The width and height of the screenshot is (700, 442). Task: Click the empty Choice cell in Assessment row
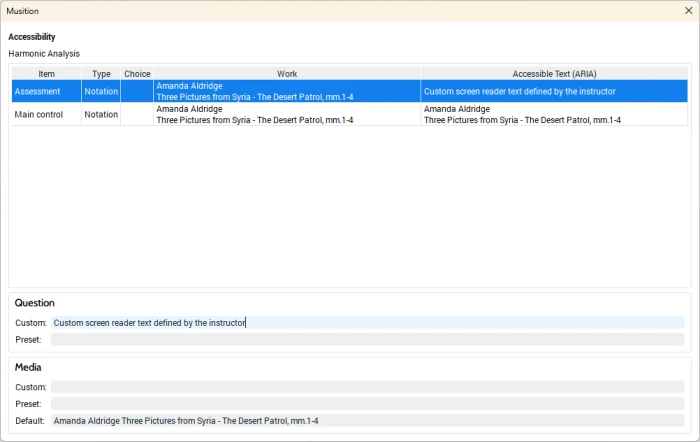click(x=137, y=91)
